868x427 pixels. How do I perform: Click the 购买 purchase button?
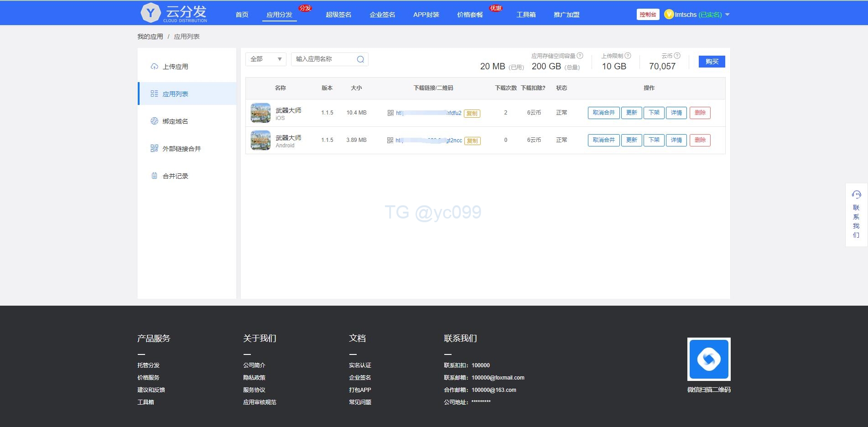711,61
